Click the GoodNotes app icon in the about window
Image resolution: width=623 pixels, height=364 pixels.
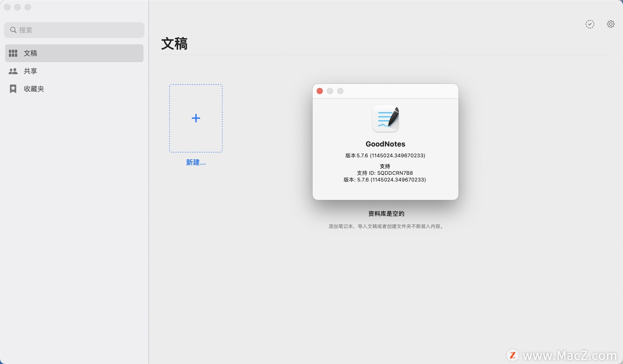pos(385,119)
